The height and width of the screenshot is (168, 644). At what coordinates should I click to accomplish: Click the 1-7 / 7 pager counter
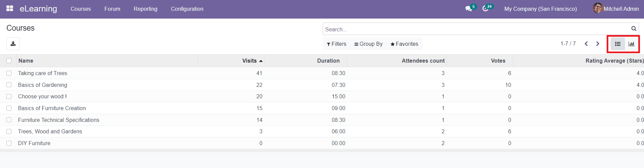coord(568,44)
